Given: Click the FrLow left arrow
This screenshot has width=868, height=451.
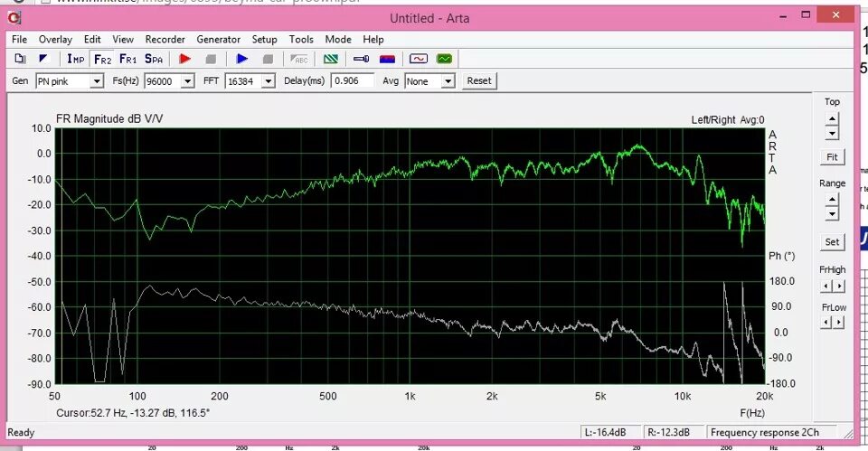Looking at the screenshot, I should [826, 323].
